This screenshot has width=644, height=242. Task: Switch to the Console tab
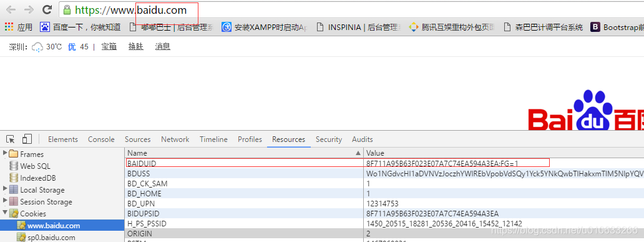[101, 139]
